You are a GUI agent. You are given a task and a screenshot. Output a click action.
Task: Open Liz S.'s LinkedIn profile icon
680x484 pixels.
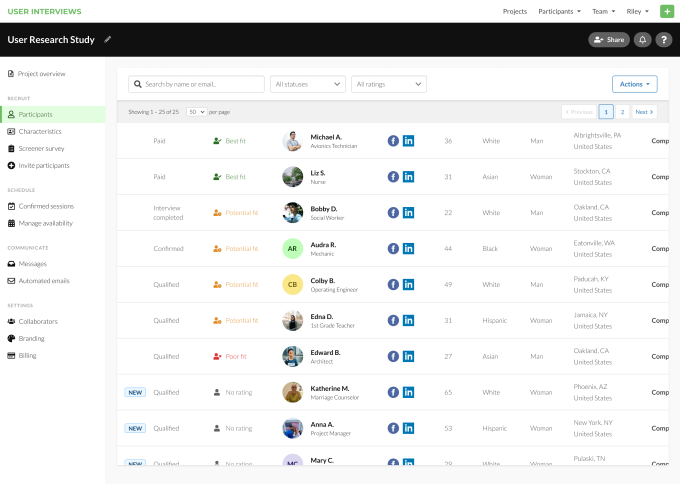tap(408, 177)
